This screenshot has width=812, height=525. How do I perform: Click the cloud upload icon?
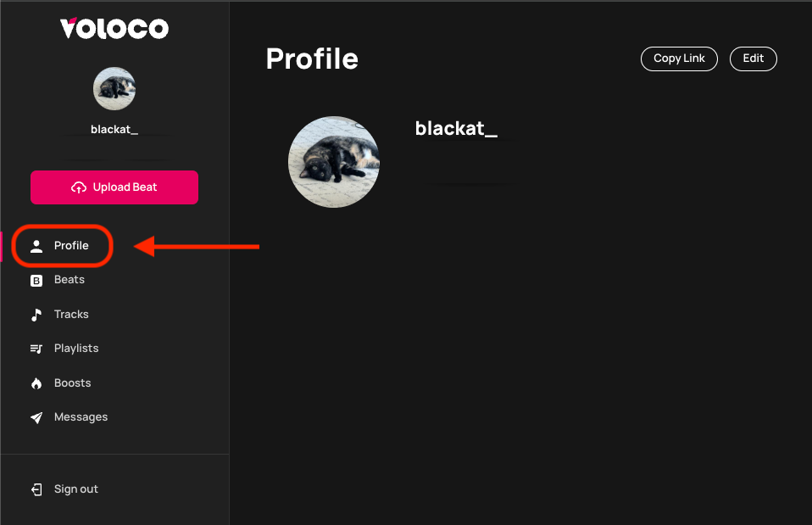[79, 187]
